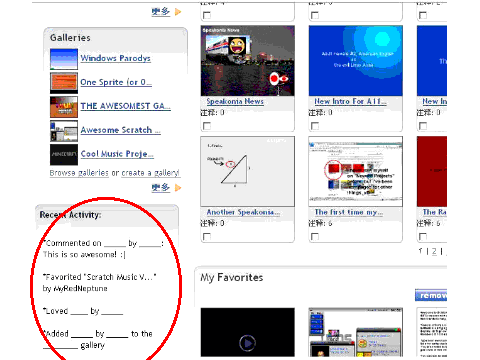480x360 pixels.
Task: Click the Windows Parodys gallery thumbnail
Action: tap(64, 59)
